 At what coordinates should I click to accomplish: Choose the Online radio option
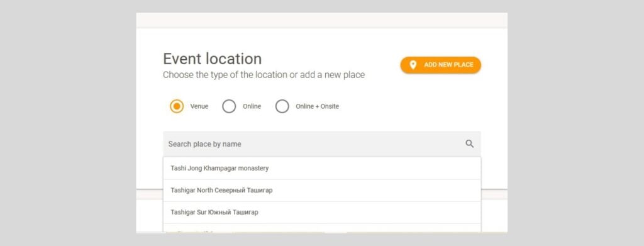tap(229, 106)
